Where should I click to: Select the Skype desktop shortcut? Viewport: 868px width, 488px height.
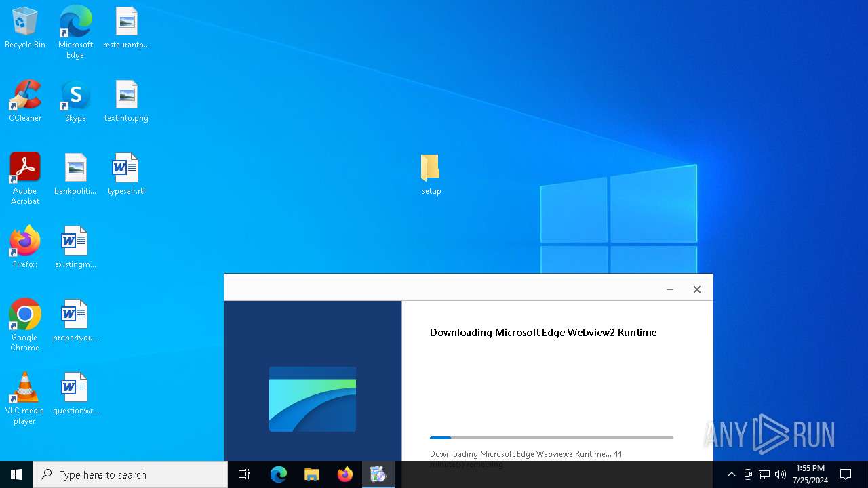[75, 102]
